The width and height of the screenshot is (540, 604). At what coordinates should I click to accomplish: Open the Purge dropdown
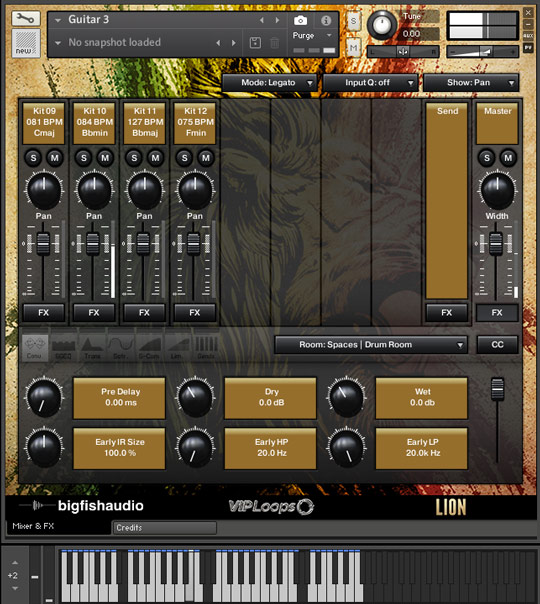click(x=312, y=35)
